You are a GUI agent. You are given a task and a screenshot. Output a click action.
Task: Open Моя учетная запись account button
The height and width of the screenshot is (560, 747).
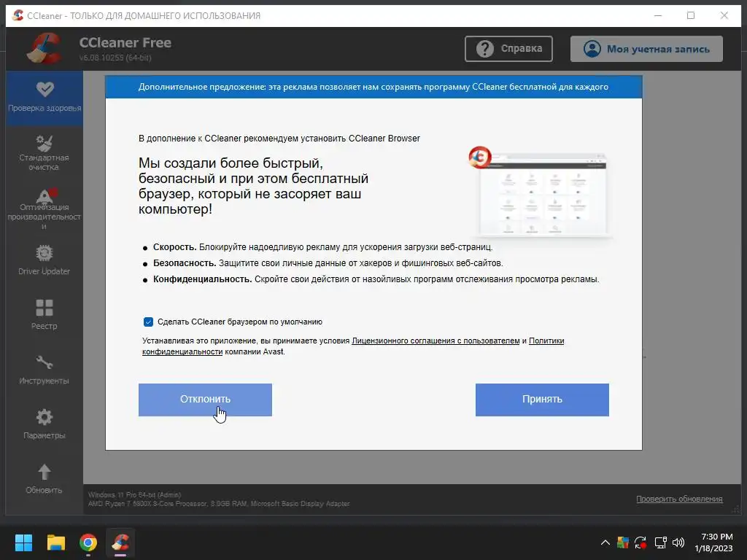coord(646,49)
